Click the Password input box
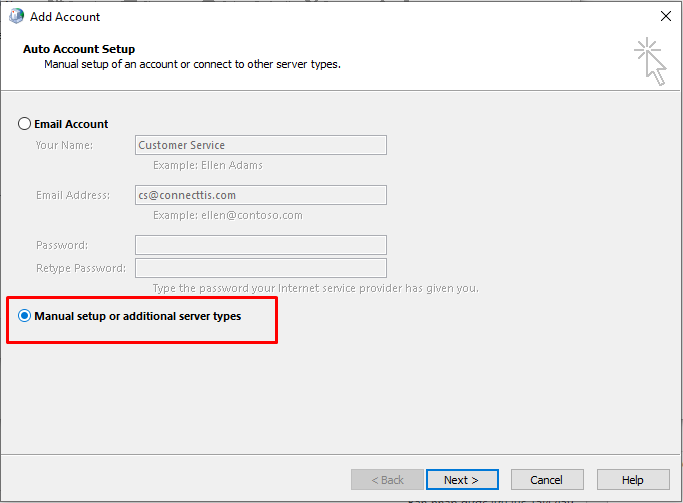 click(261, 245)
